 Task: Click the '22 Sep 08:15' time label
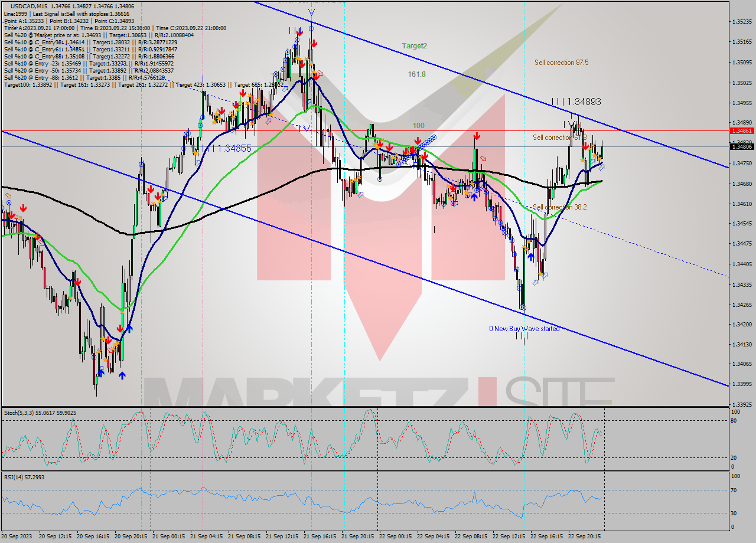pos(471,537)
